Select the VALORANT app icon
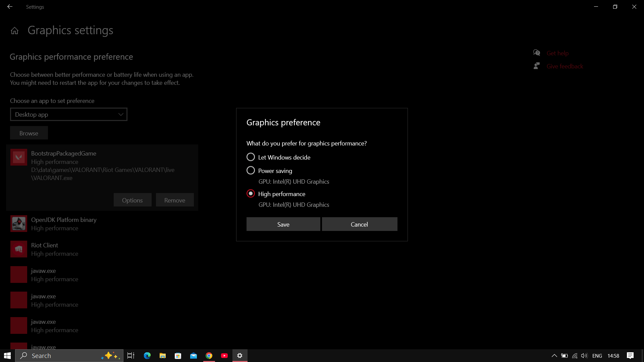Screen dimensions: 644x362 (19, 157)
